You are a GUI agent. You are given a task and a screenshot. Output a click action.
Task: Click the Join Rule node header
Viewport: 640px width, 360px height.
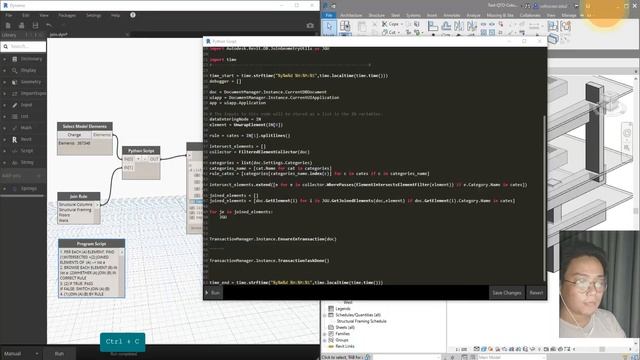click(79, 196)
